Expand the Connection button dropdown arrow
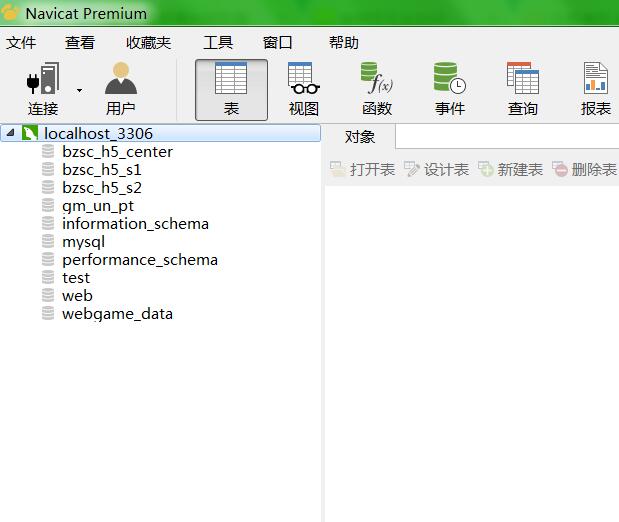This screenshot has height=522, width=619. pyautogui.click(x=80, y=90)
